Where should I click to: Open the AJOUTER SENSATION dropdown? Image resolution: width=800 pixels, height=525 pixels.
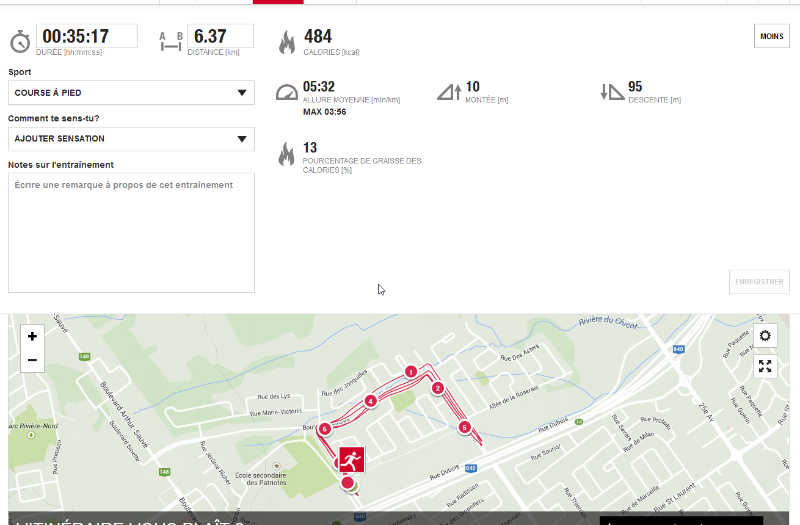[x=131, y=139]
